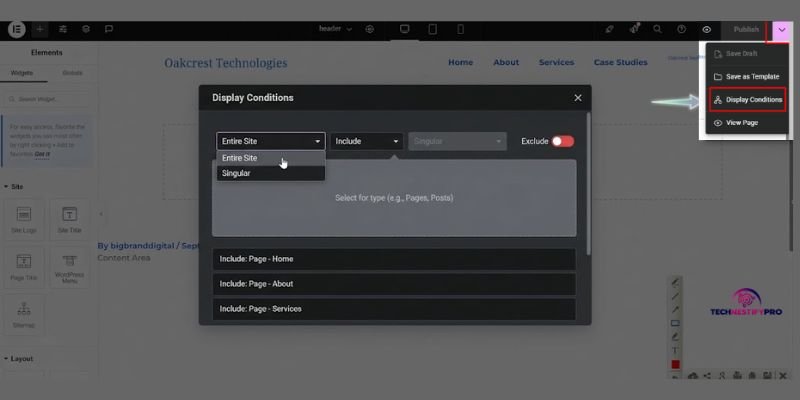Select the Include: Page - Services condition

394,309
